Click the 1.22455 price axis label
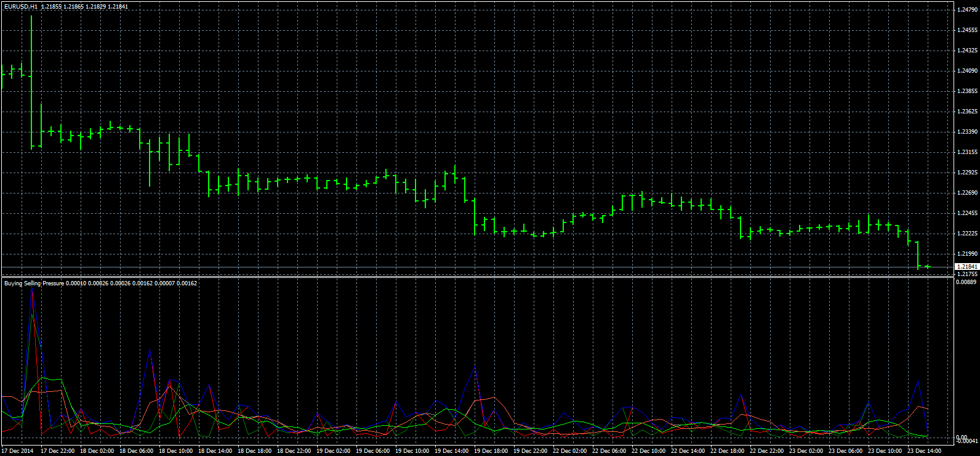980x456 pixels. coord(968,213)
